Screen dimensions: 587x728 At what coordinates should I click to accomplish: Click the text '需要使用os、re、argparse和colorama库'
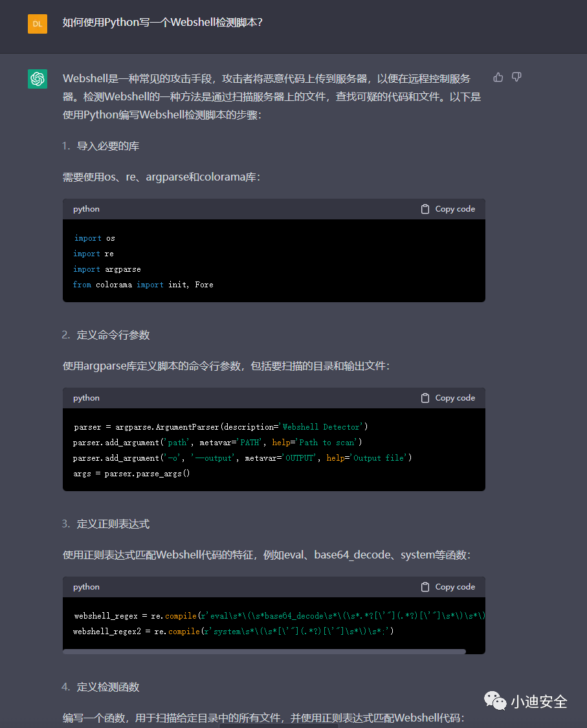(x=162, y=177)
